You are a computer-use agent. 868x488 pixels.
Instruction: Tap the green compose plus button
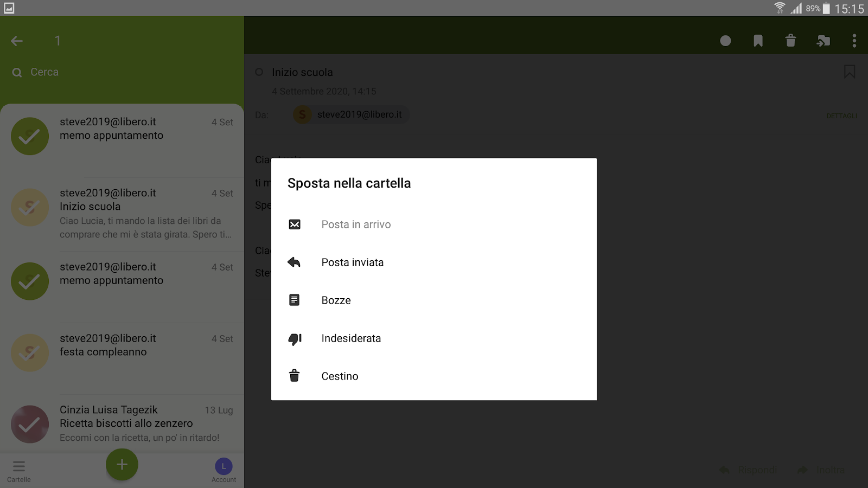point(122,465)
